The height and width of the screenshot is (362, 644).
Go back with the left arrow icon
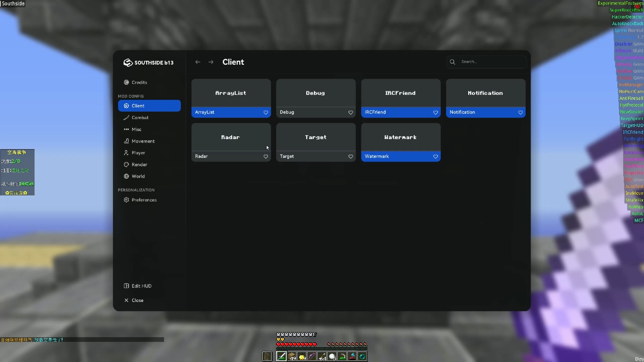point(198,62)
